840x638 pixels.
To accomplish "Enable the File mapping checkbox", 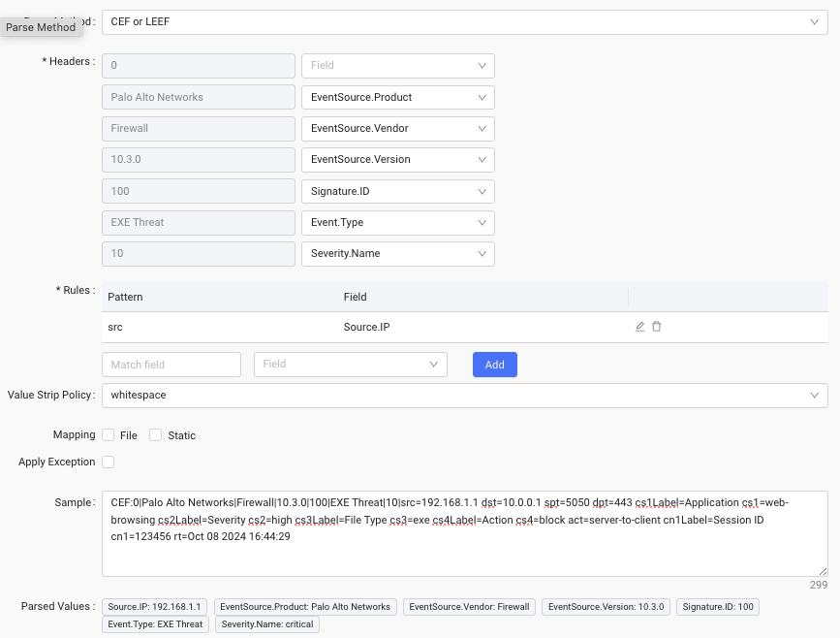I will tap(109, 435).
